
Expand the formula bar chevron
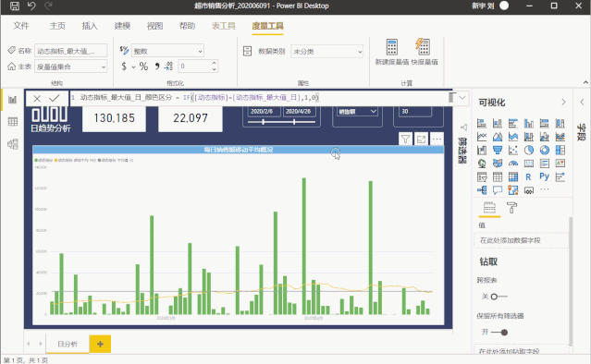[462, 98]
